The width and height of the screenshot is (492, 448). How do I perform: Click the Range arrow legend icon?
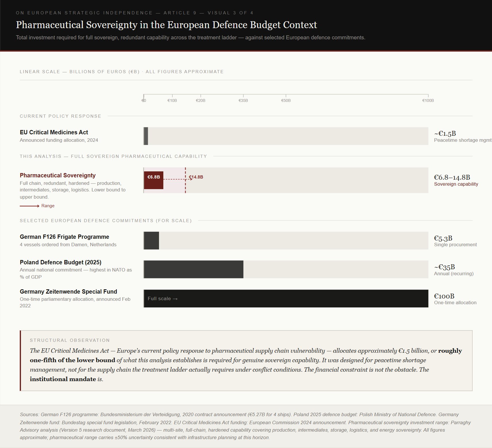30,206
